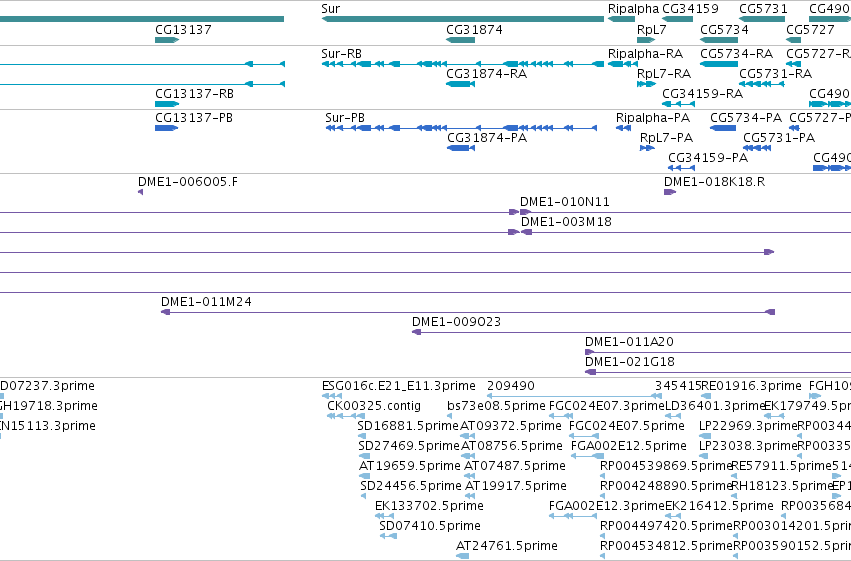The width and height of the screenshot is (851, 561).
Task: Click the AT09372.5prime EST
Action: [468, 436]
